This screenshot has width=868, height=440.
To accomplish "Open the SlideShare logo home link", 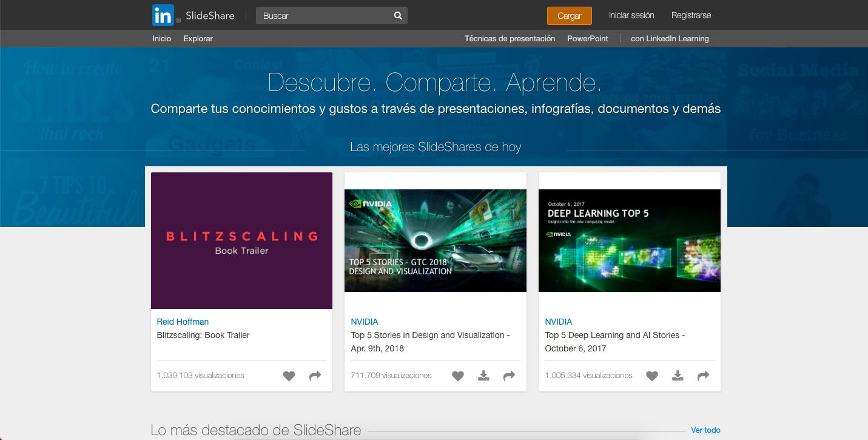I will pos(193,15).
